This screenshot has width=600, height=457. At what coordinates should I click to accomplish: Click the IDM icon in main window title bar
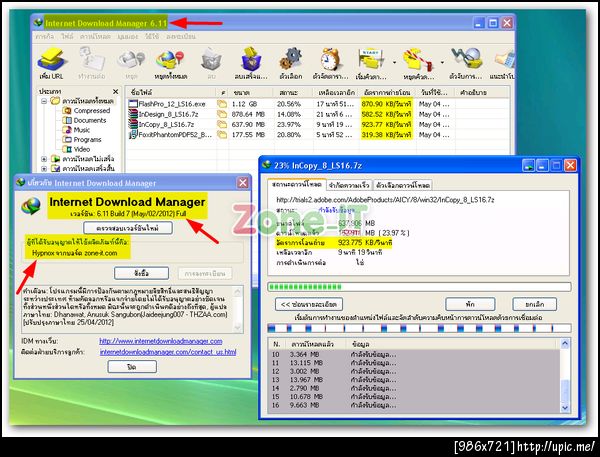click(x=38, y=23)
